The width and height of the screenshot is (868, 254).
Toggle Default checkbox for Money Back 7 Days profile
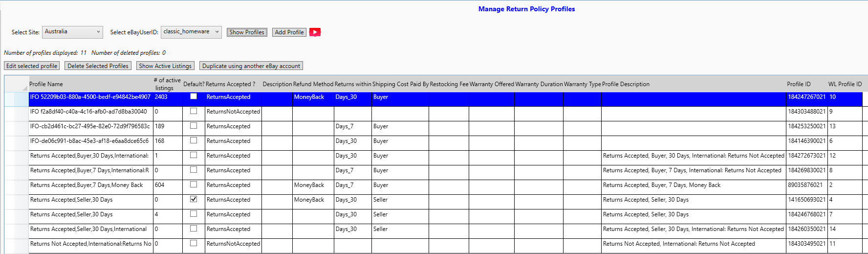coord(194,185)
